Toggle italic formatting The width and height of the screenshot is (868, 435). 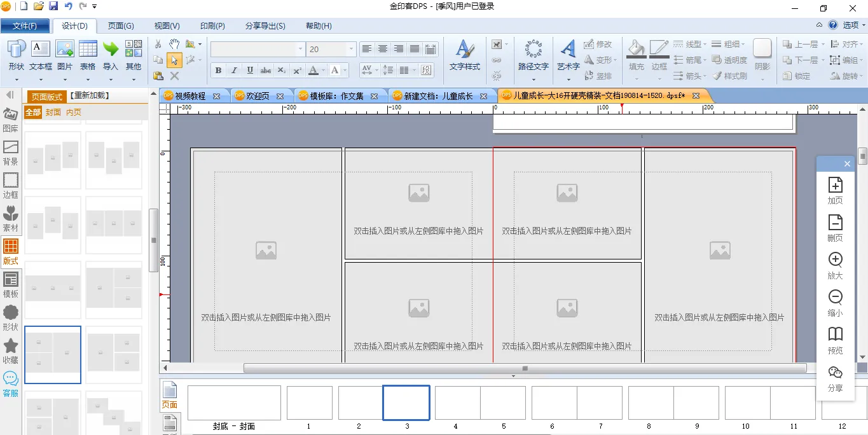234,70
